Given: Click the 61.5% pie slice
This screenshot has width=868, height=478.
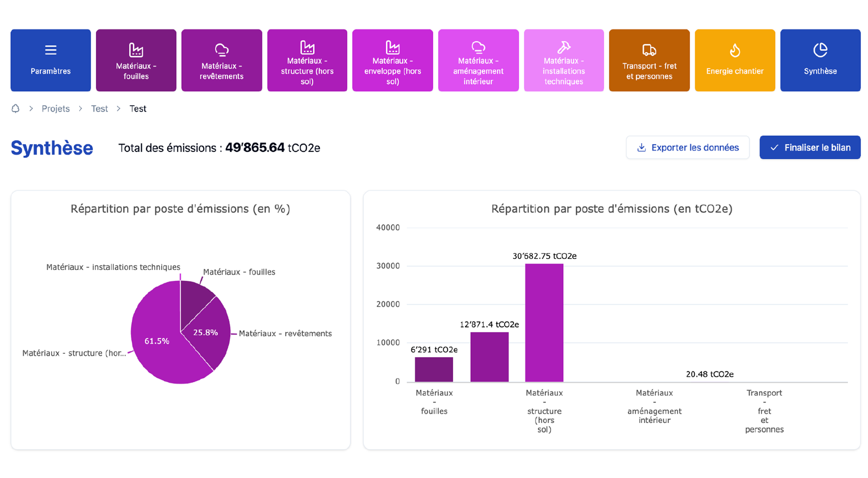Looking at the screenshot, I should (x=157, y=341).
